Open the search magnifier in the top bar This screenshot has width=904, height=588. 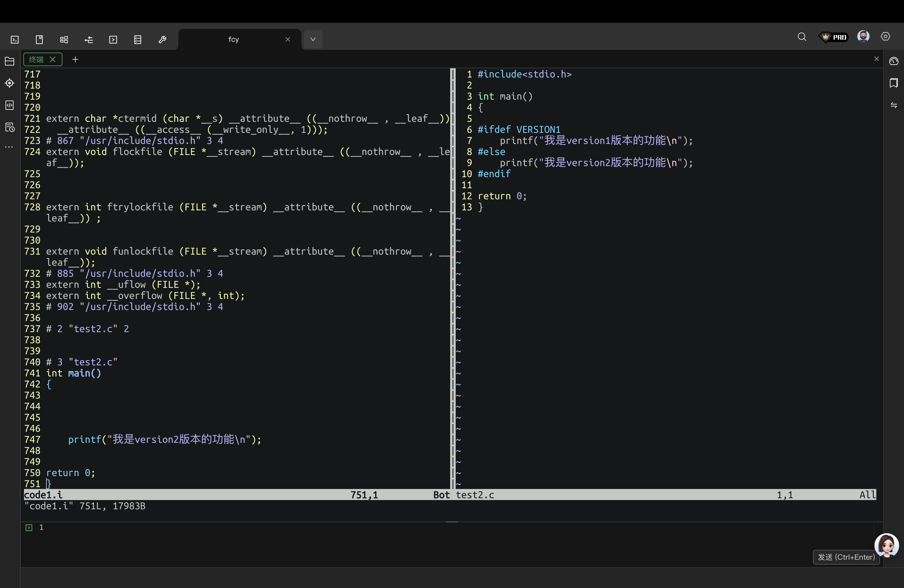pyautogui.click(x=802, y=37)
